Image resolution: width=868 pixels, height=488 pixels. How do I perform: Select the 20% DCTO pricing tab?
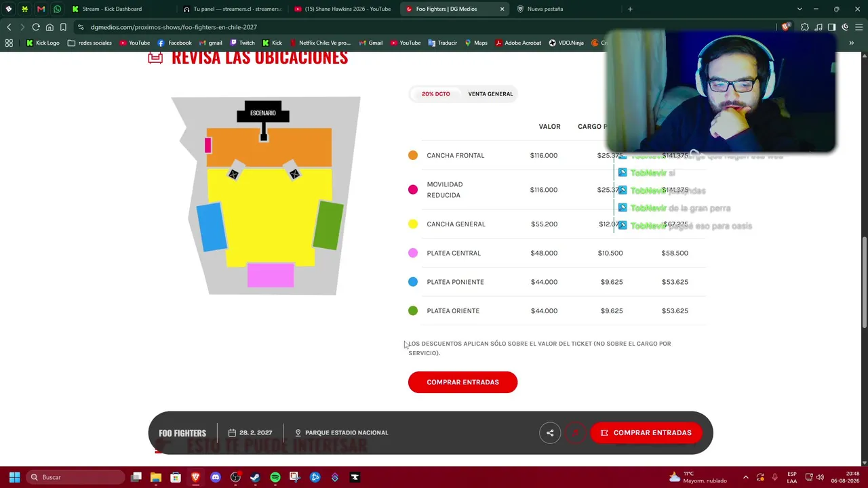pyautogui.click(x=435, y=94)
